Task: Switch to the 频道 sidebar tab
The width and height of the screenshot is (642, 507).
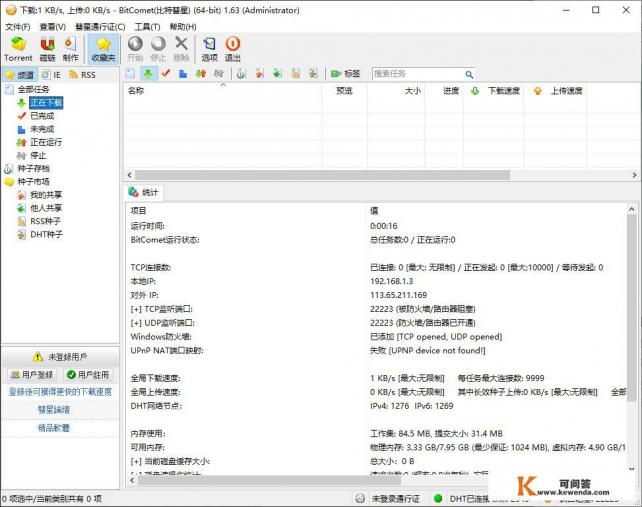Action: [20, 75]
